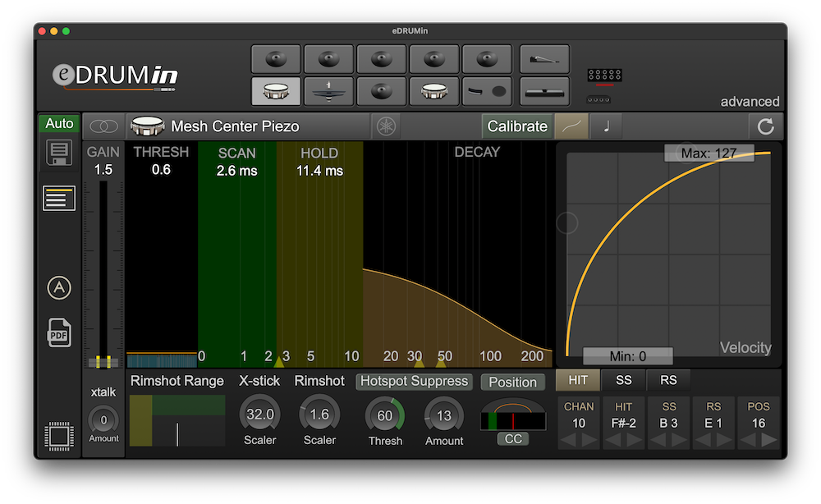Lower the HIT note with left arrow
The width and height of the screenshot is (821, 504).
612,440
